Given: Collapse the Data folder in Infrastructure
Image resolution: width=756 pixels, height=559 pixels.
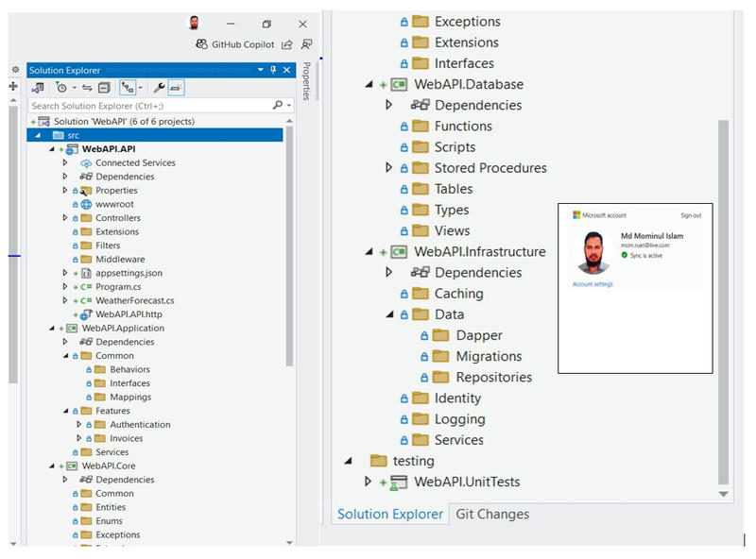Looking at the screenshot, I should pyautogui.click(x=389, y=315).
